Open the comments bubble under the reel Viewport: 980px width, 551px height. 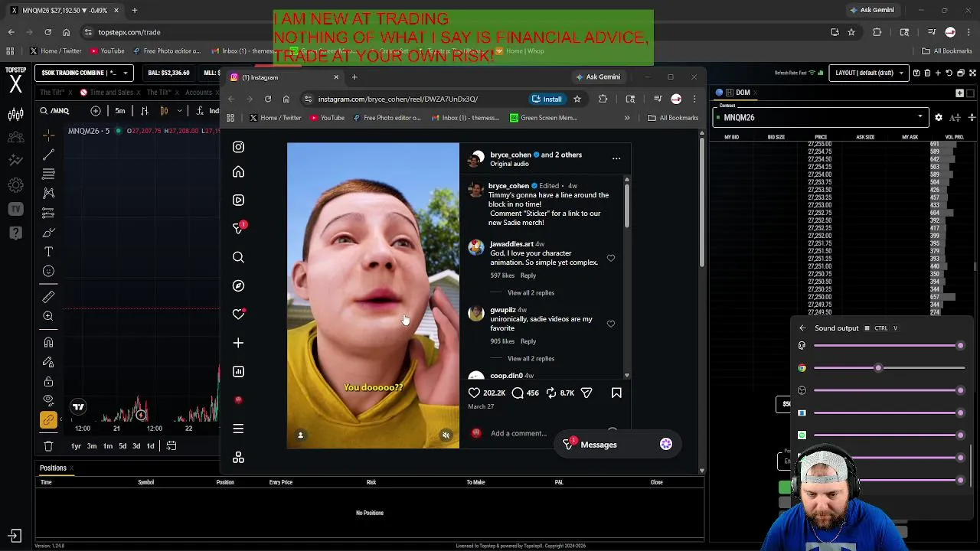[x=518, y=393]
